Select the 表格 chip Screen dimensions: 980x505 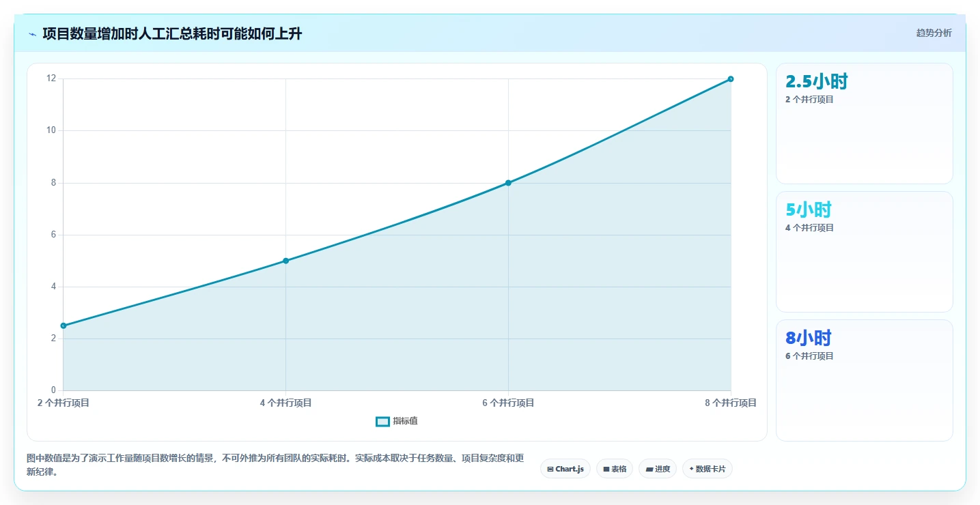click(615, 469)
